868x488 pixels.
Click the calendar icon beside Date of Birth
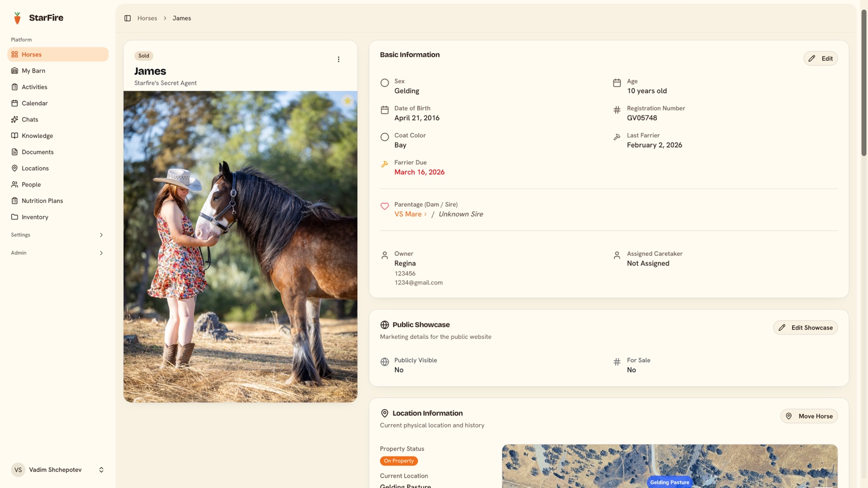385,110
